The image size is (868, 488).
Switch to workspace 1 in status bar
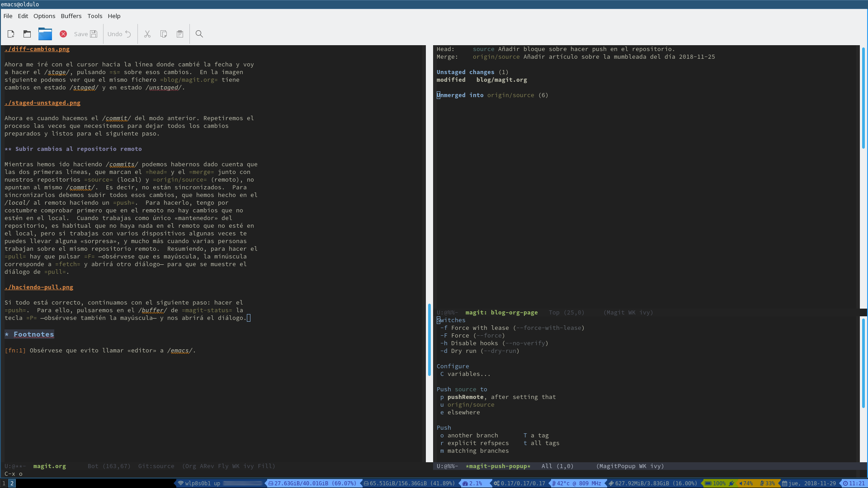click(4, 483)
